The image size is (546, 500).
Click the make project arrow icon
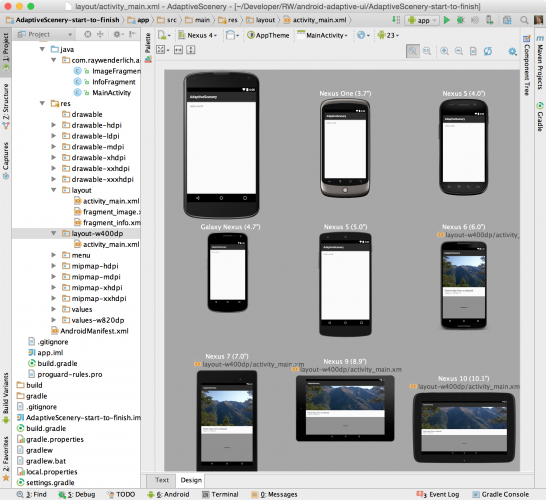(x=396, y=20)
